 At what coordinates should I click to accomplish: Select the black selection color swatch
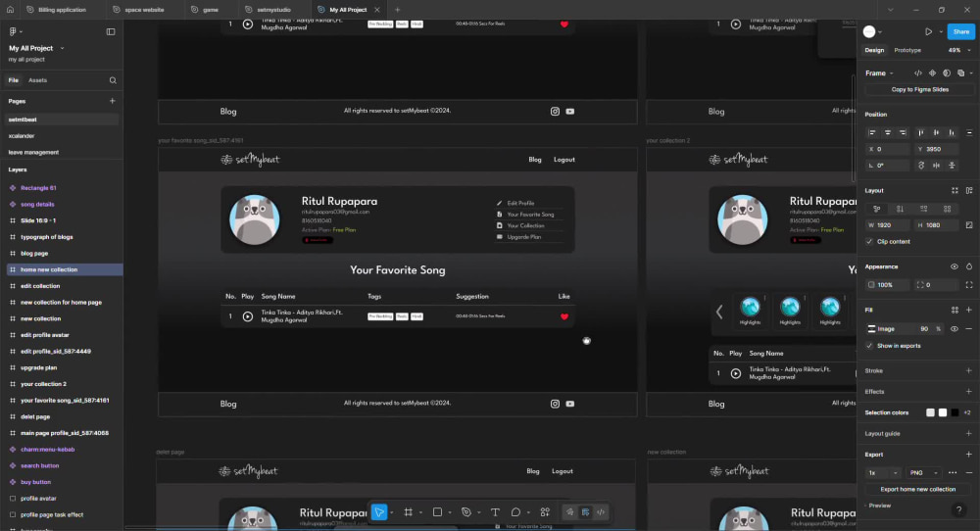coord(955,412)
